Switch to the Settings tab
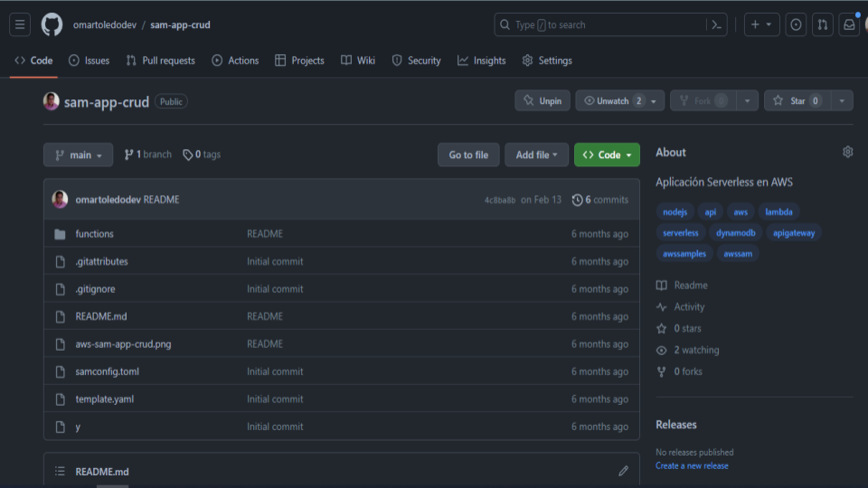Screen dimensions: 868x488 (x=547, y=61)
